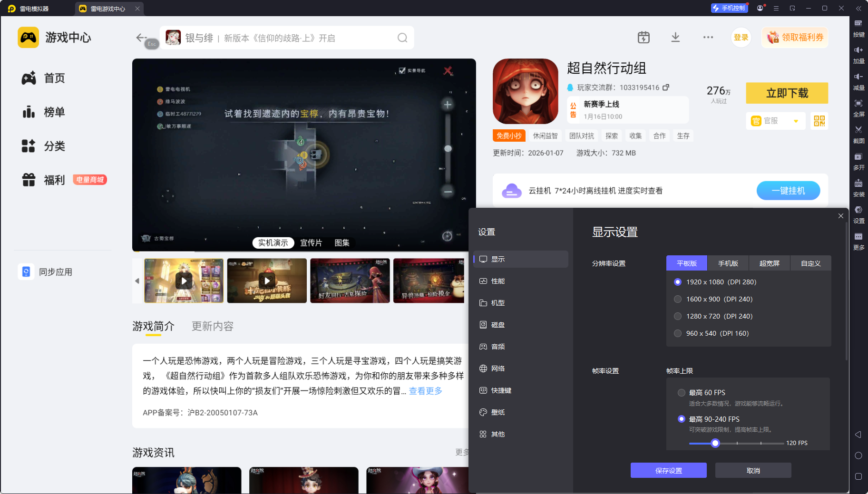Screen dimensions: 868x494
Task: Open 榜单 rankings in the left sidebar
Action: 43,112
